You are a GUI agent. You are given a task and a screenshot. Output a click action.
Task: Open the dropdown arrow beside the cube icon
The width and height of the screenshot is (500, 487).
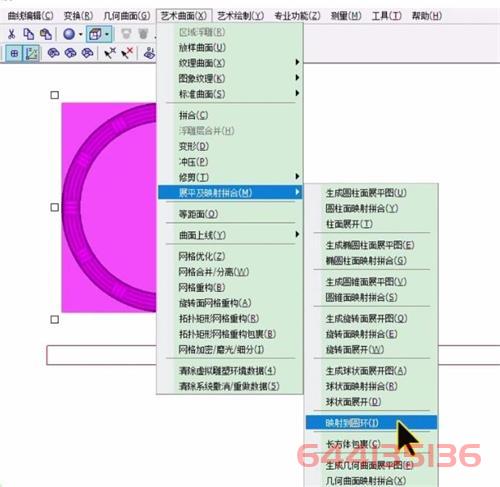[x=107, y=34]
